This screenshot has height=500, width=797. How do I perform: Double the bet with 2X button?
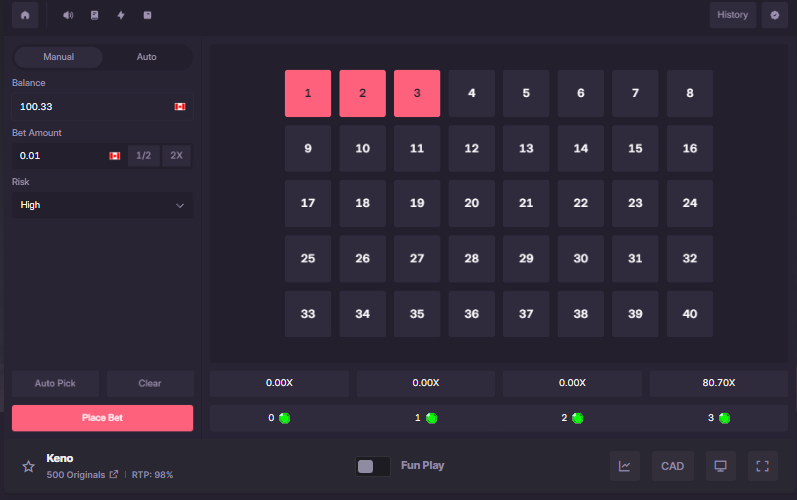click(176, 155)
